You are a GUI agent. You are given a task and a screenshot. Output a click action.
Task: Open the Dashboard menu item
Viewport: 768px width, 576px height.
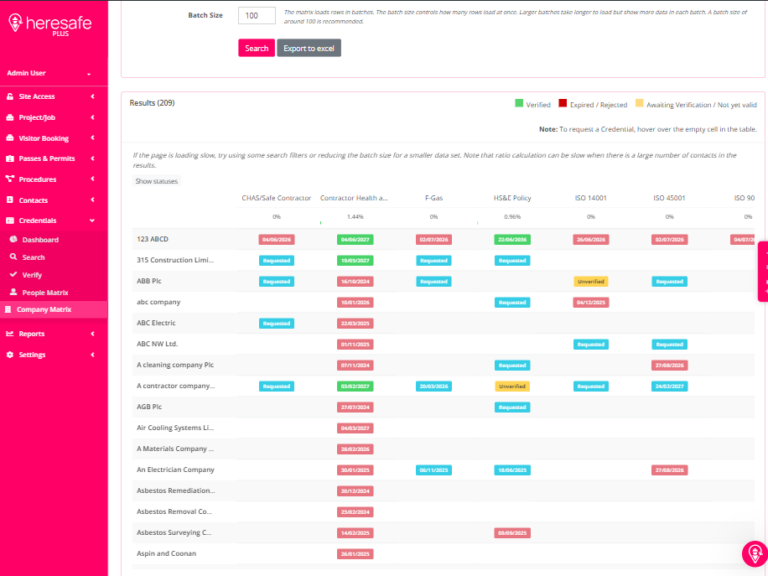click(40, 240)
